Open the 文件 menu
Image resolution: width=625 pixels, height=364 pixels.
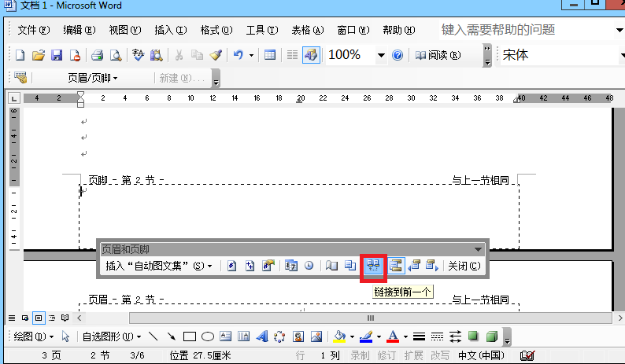(x=34, y=30)
